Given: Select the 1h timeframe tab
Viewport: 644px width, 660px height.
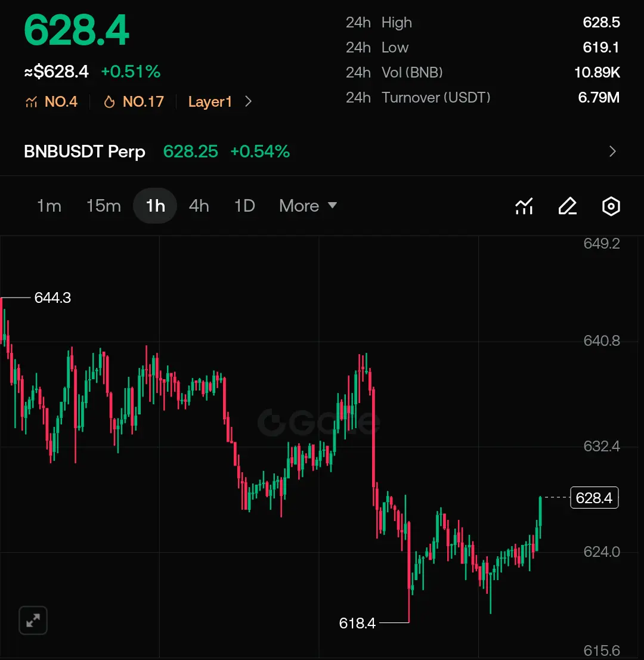Looking at the screenshot, I should (155, 206).
